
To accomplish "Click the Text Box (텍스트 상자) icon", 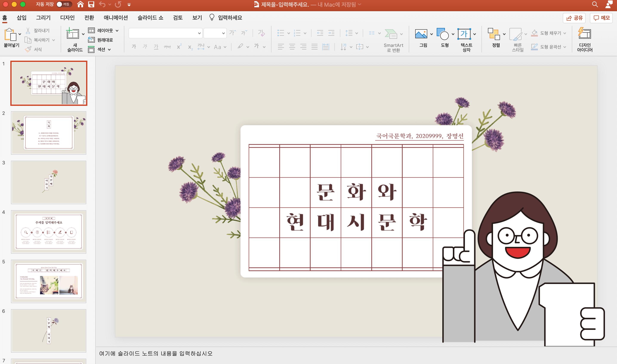I will click(x=464, y=34).
